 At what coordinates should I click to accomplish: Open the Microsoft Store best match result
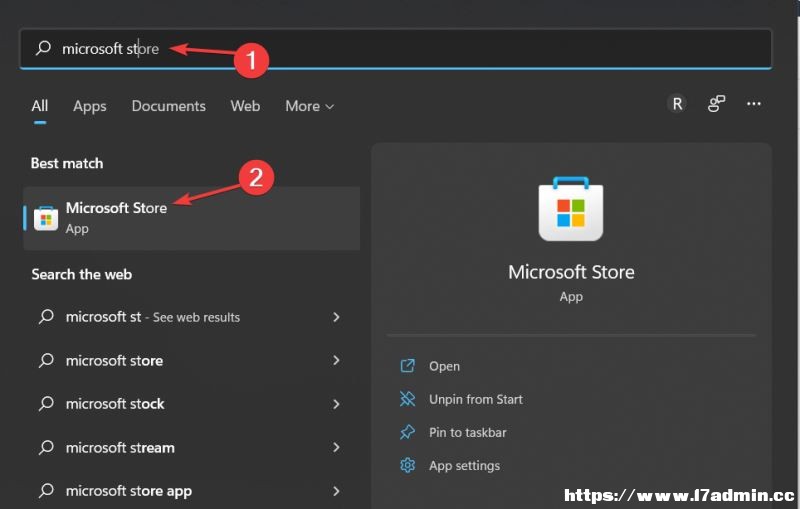coord(191,218)
